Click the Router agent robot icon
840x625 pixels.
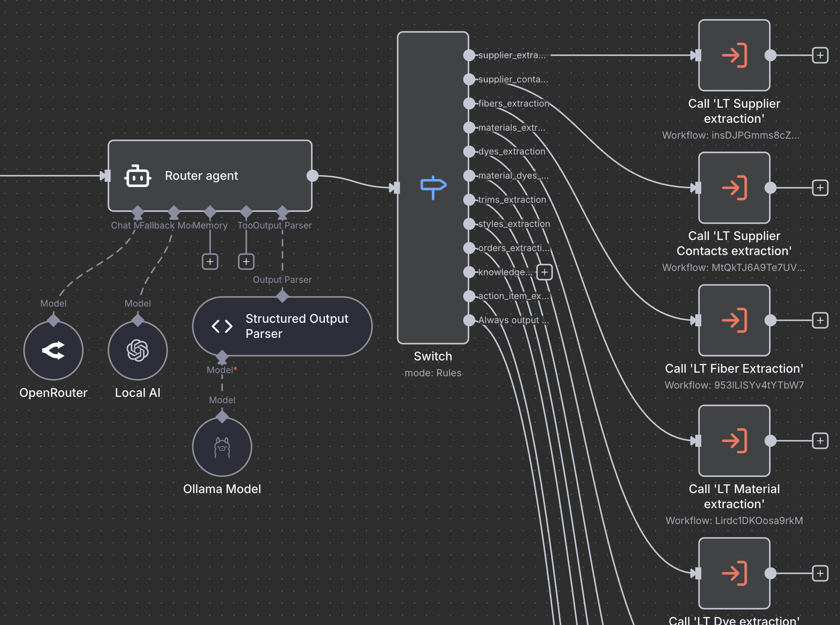point(138,176)
